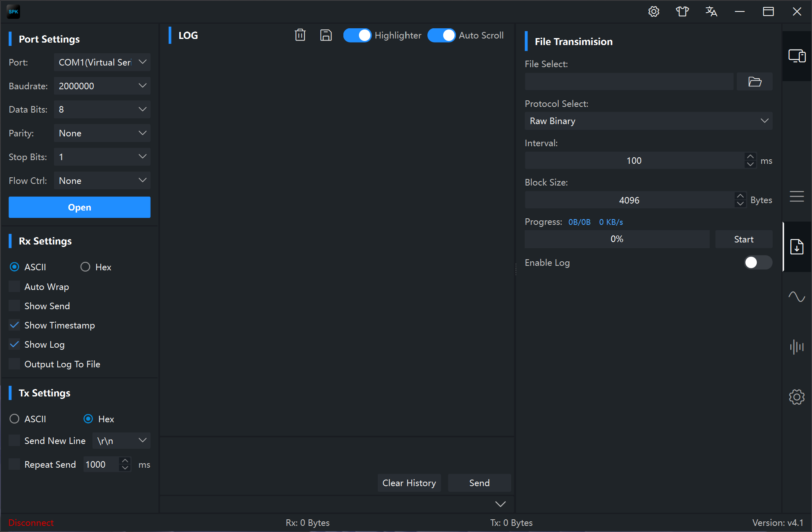
Task: Click the Version: v4.1 label
Action: click(778, 523)
